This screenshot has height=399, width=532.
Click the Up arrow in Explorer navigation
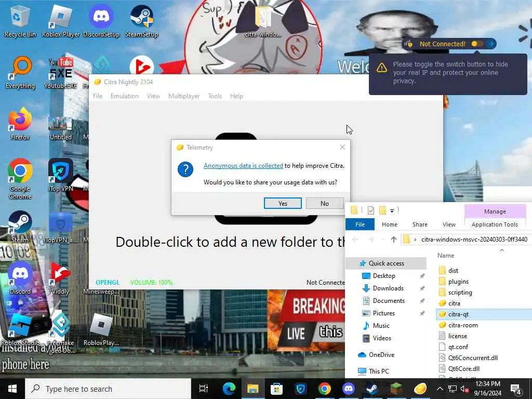click(394, 240)
